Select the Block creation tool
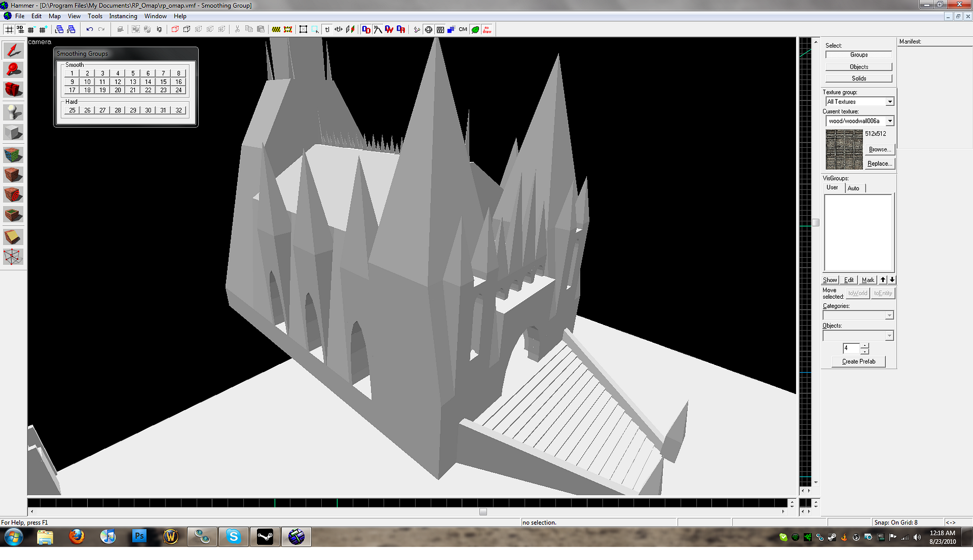The image size is (973, 560). [13, 132]
